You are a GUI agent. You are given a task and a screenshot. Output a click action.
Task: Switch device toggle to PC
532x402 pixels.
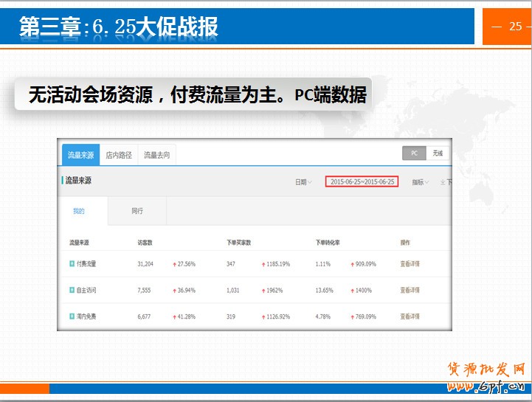point(415,153)
